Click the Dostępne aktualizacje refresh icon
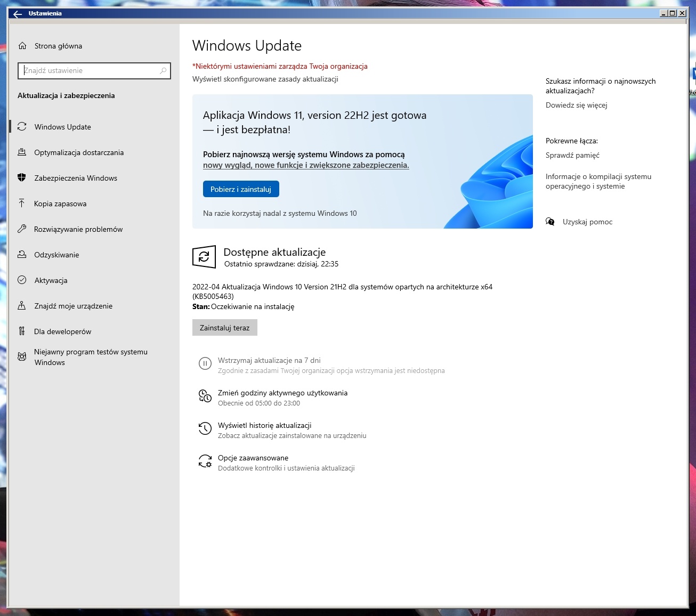 [x=204, y=257]
